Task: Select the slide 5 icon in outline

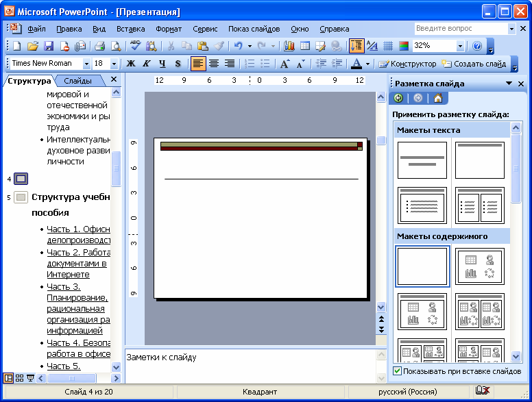Action: (21, 197)
